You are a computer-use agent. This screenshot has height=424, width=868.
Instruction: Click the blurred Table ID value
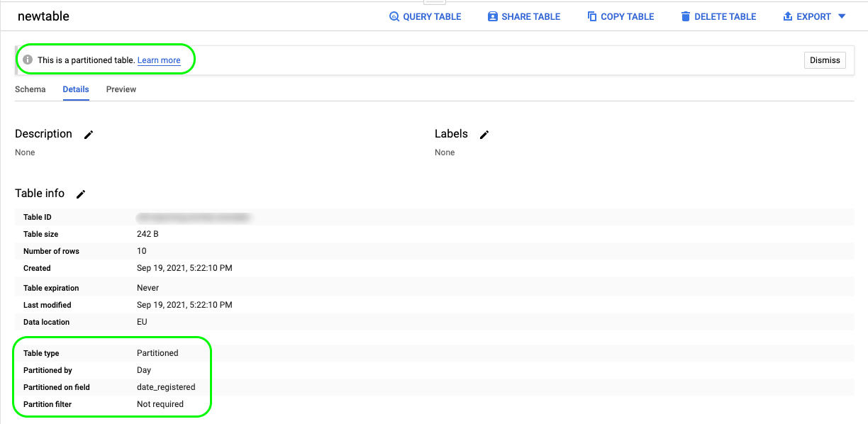tap(196, 217)
